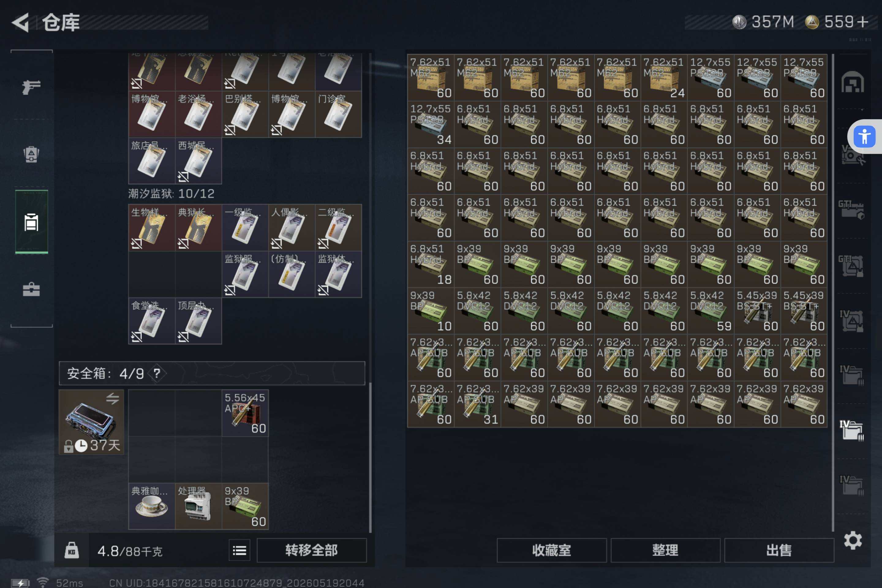Select the 典雅咖... teacup item

(x=152, y=506)
